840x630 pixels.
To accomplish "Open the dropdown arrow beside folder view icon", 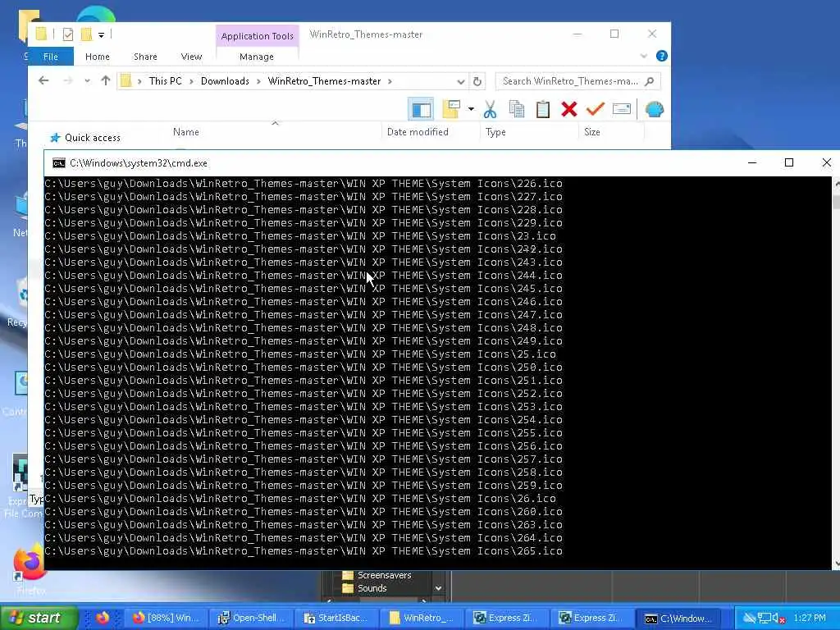I will point(471,109).
